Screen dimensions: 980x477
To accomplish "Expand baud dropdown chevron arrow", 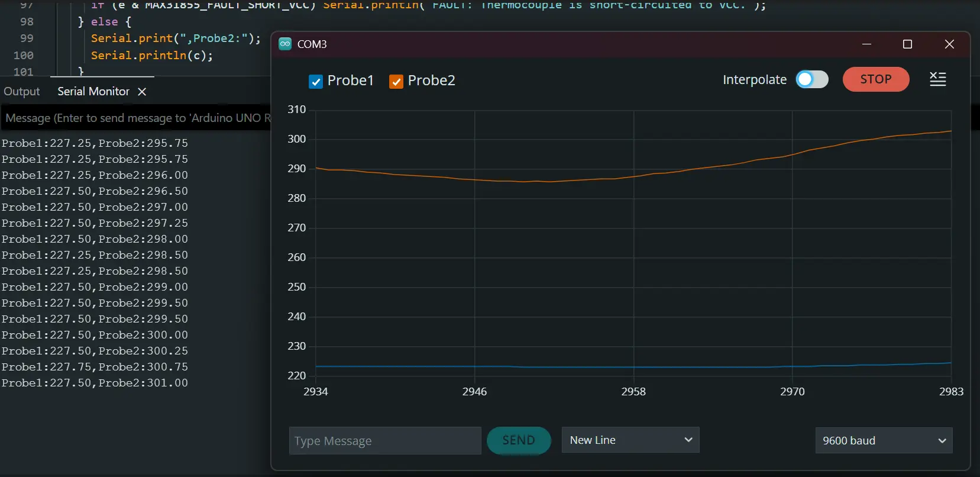I will point(942,441).
